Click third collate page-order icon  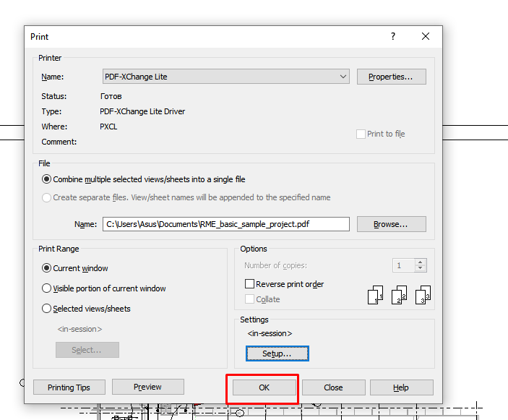pyautogui.click(x=423, y=295)
